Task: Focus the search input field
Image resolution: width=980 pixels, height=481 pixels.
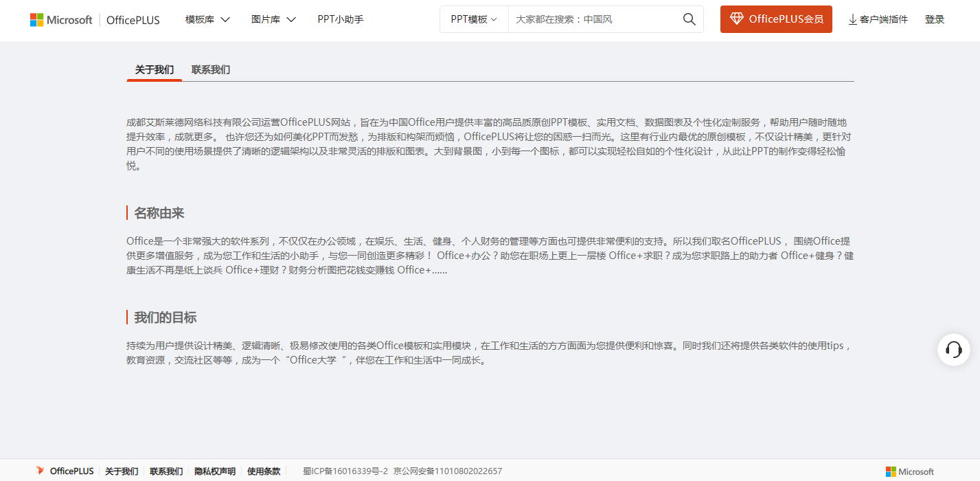Action: click(594, 19)
